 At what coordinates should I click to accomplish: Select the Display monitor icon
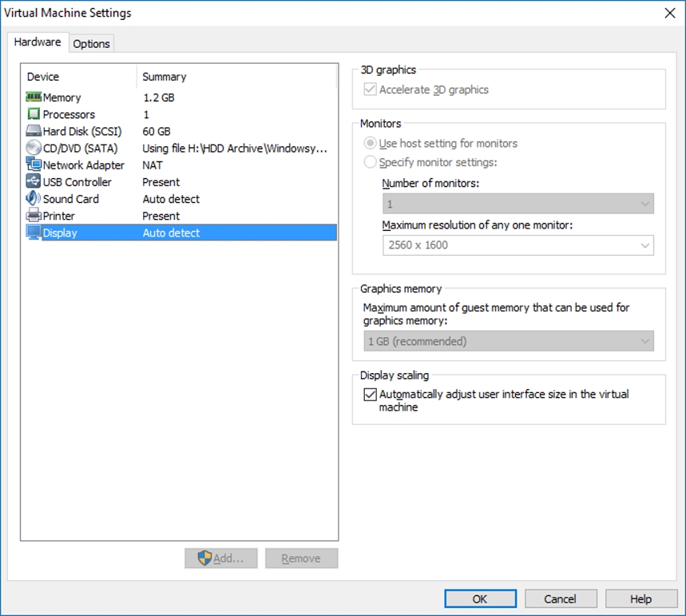point(34,232)
